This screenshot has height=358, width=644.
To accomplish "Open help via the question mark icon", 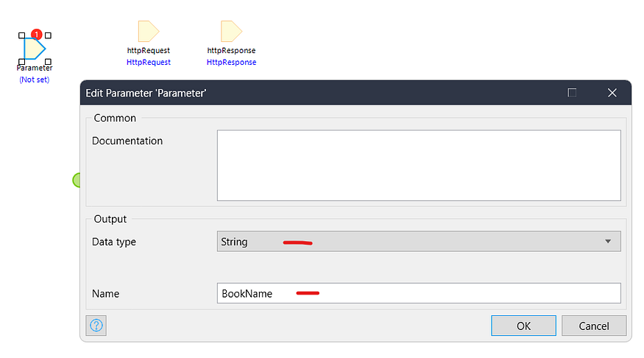I will tap(96, 325).
